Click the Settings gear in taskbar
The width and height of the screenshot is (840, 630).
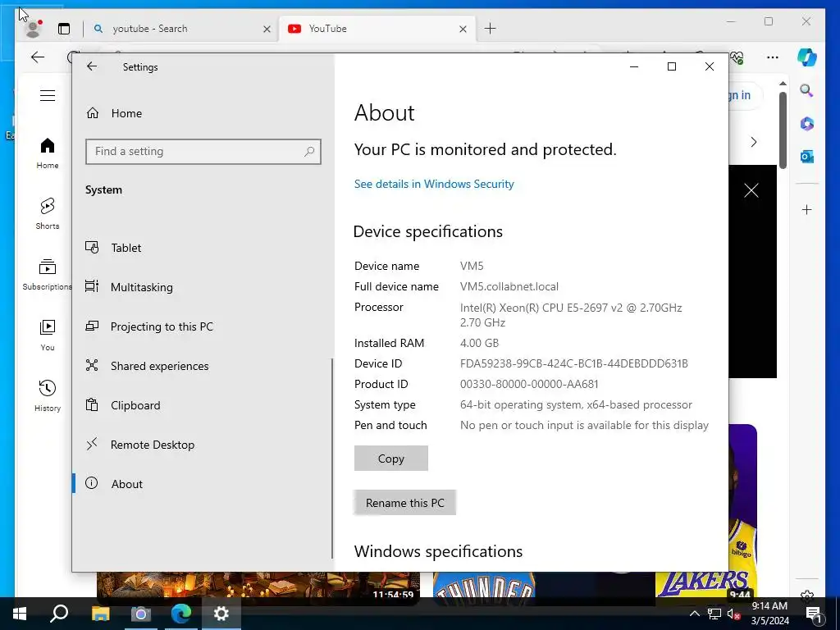(x=221, y=614)
